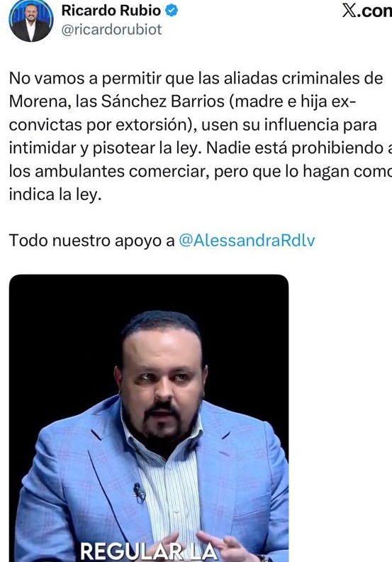Click the Sánchez Barrios text
This screenshot has width=392, height=562.
click(163, 101)
